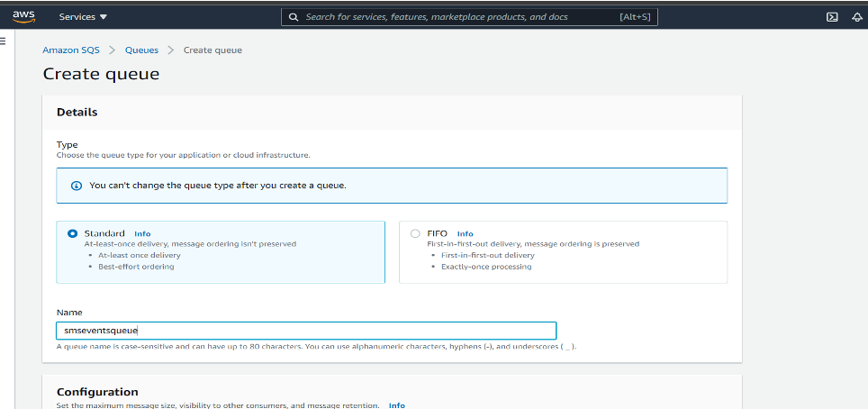Launch the CloudShell terminal icon
This screenshot has width=868, height=409.
pyautogui.click(x=831, y=17)
